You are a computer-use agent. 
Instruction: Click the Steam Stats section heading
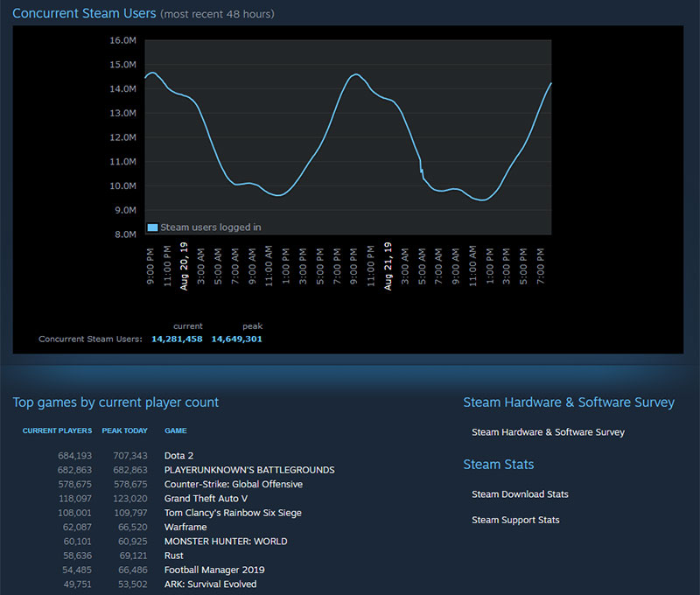(x=498, y=465)
